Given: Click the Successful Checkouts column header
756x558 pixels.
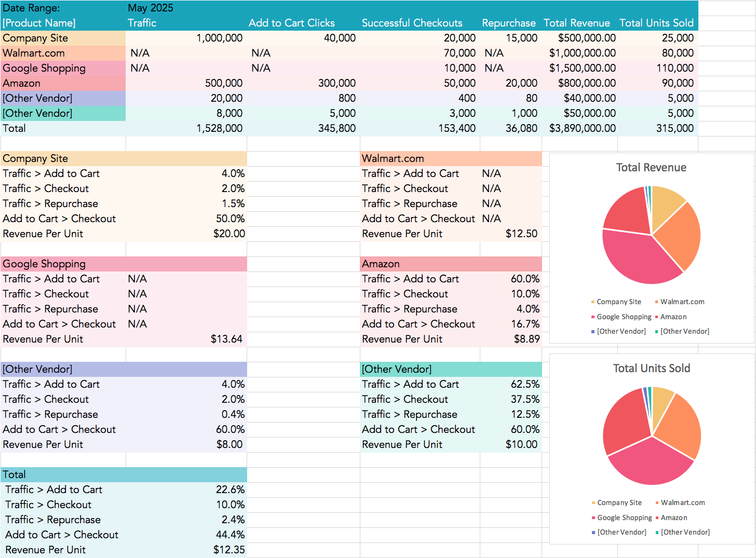Looking at the screenshot, I should coord(412,23).
